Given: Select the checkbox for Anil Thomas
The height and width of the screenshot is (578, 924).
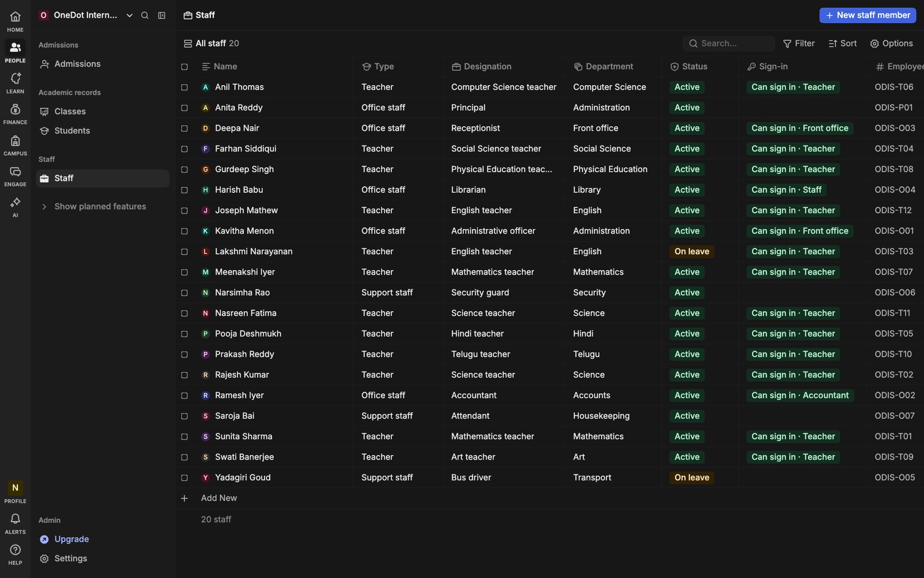Looking at the screenshot, I should [x=184, y=87].
